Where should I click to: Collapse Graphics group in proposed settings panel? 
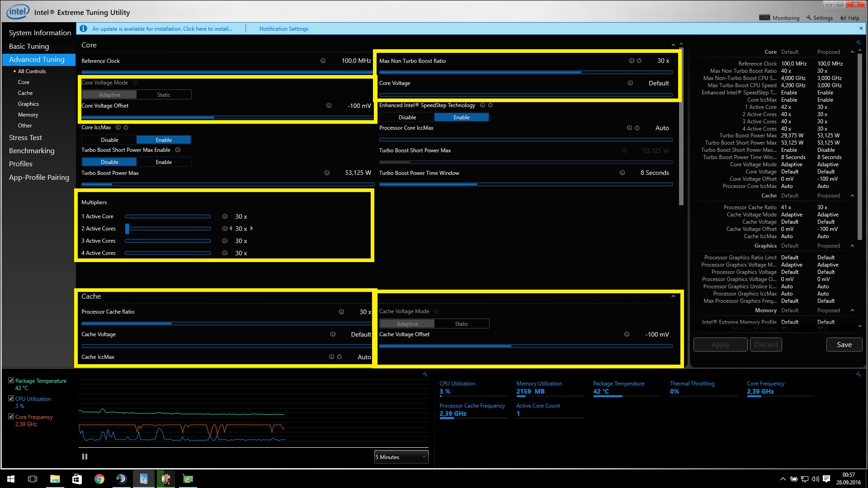[852, 246]
